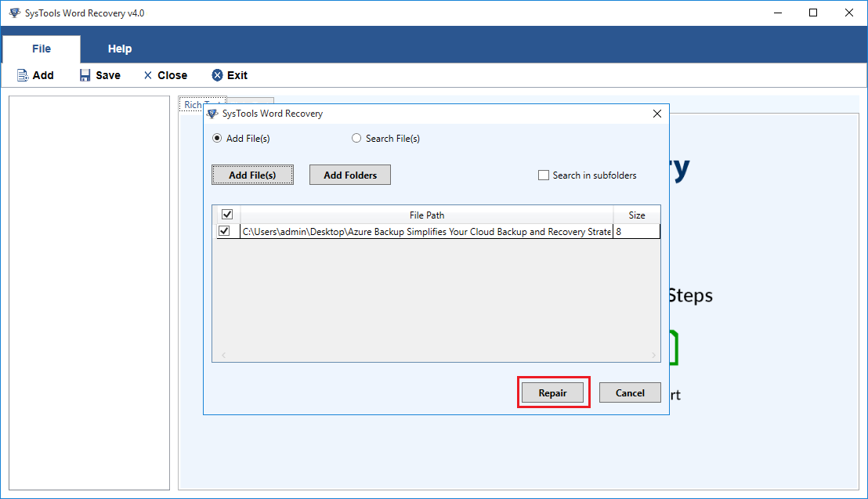868x499 pixels.
Task: Click the SysTools logo in main title bar
Action: pyautogui.click(x=14, y=13)
